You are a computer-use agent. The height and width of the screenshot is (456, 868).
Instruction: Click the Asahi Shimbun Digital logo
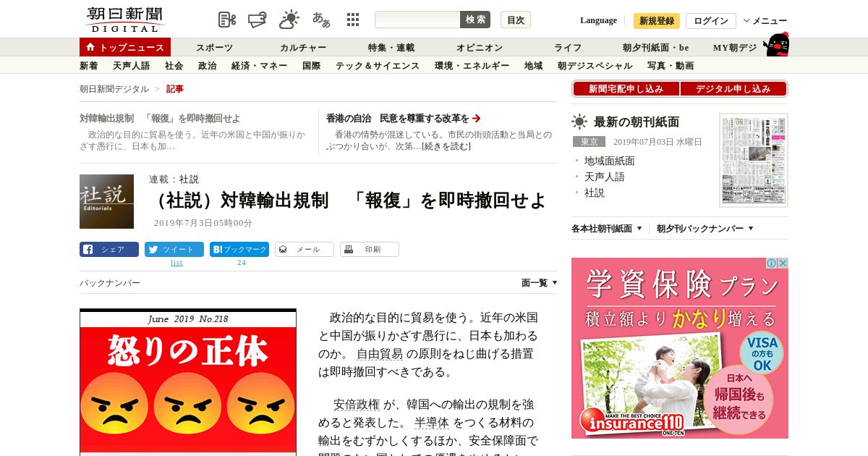[124, 20]
